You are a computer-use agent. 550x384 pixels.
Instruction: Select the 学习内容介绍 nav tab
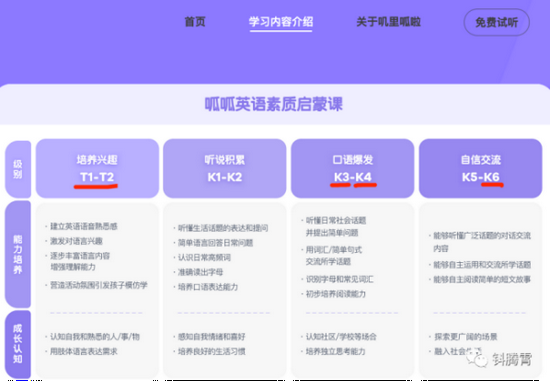pyautogui.click(x=281, y=22)
